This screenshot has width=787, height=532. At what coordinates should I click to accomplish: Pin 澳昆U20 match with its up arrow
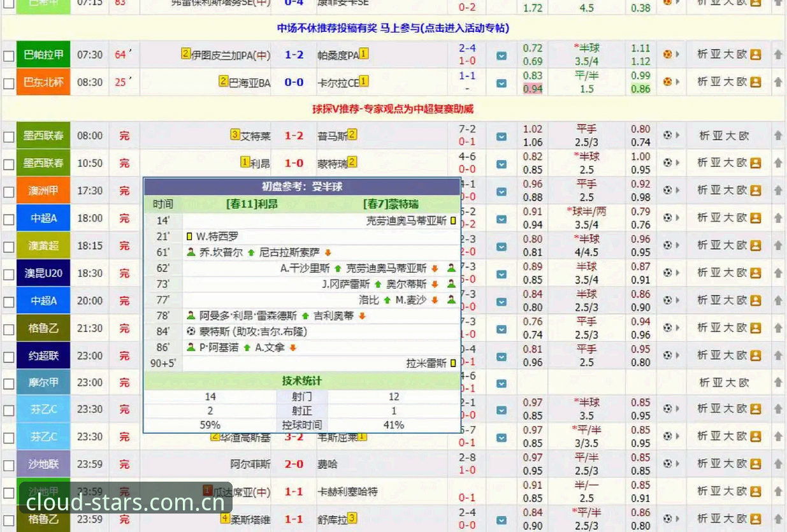pyautogui.click(x=778, y=273)
